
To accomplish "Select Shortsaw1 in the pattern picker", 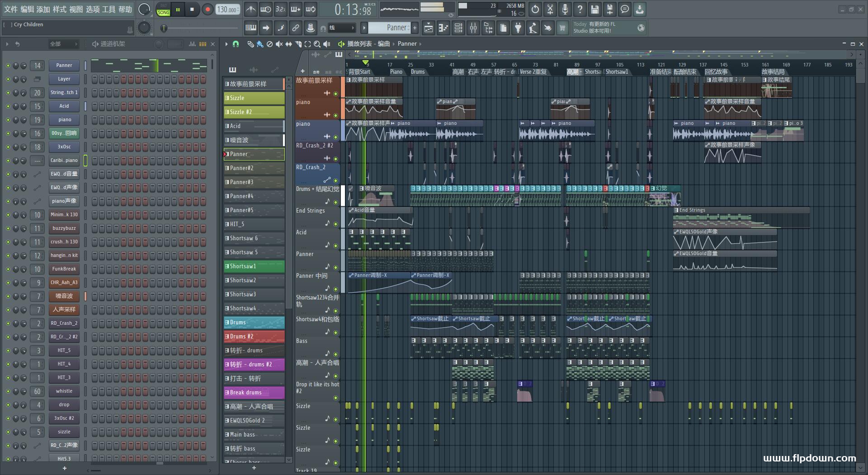I will point(254,266).
